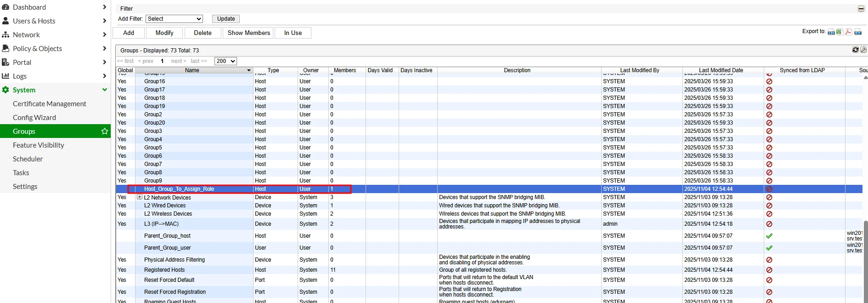Toggle the favorite star on Groups
Screen dimensions: 868x303
(105, 131)
